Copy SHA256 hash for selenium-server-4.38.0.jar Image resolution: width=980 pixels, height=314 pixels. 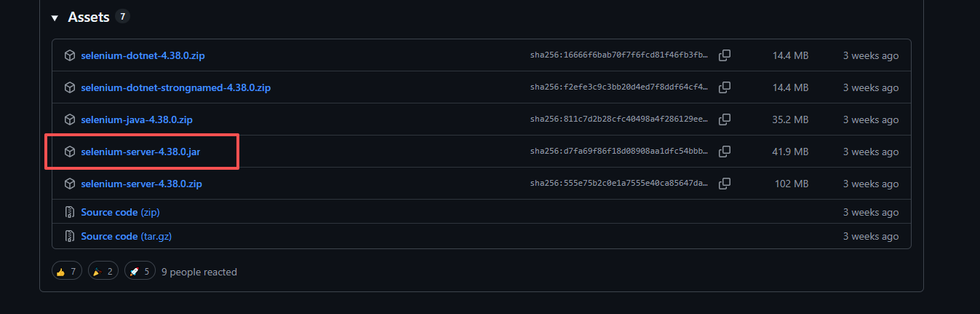tap(725, 152)
